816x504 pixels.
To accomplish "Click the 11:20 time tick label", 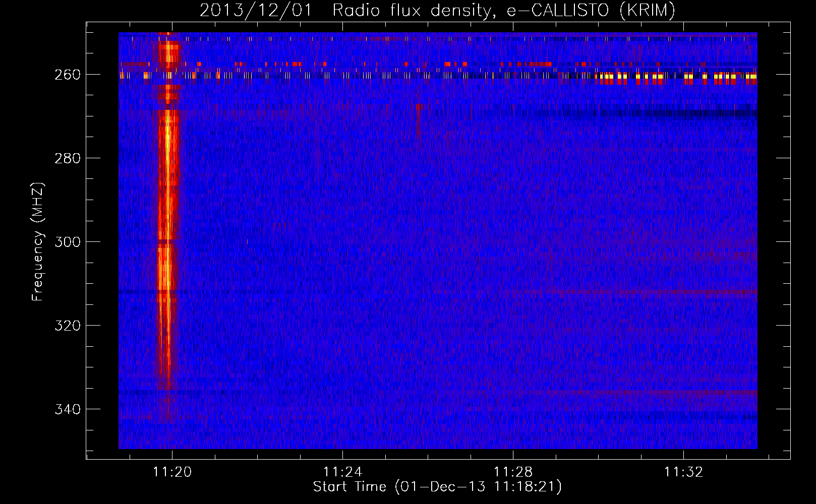I will (x=172, y=472).
